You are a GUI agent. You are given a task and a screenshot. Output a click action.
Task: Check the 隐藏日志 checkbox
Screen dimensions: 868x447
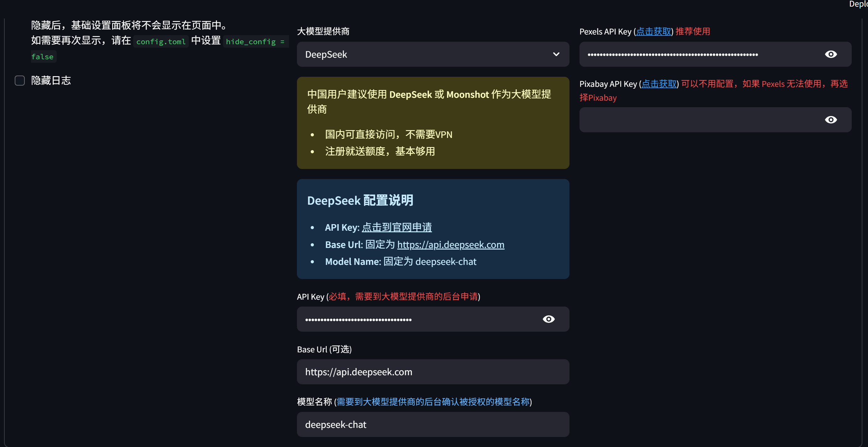[19, 81]
